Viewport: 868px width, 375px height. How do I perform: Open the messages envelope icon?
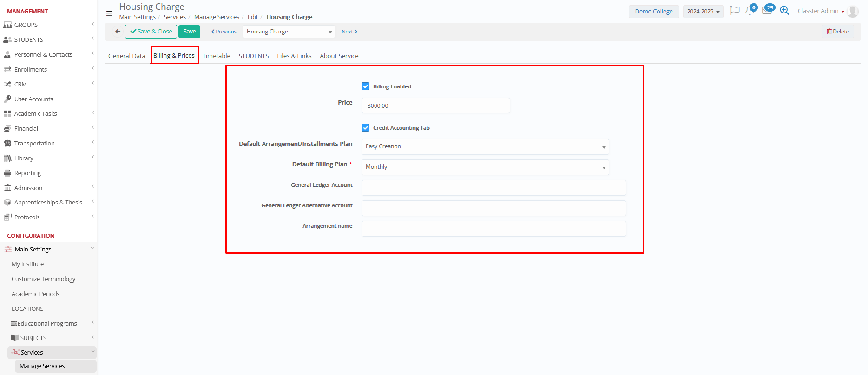[x=767, y=11]
